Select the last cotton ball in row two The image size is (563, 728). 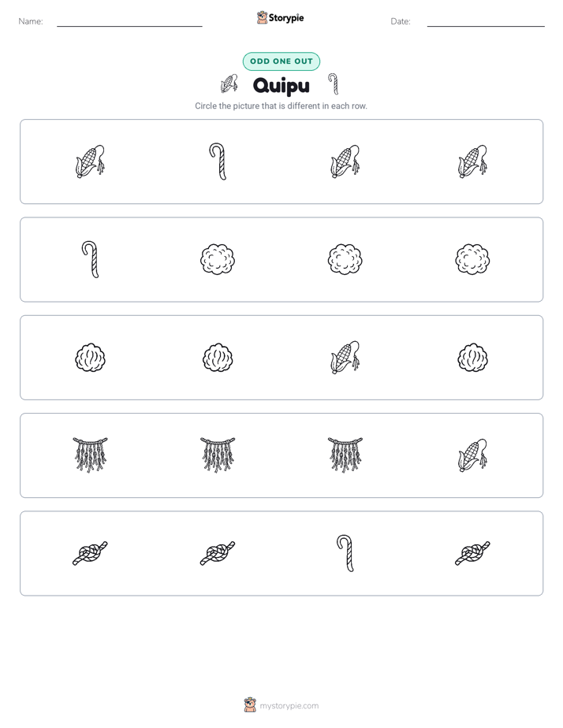pyautogui.click(x=472, y=259)
